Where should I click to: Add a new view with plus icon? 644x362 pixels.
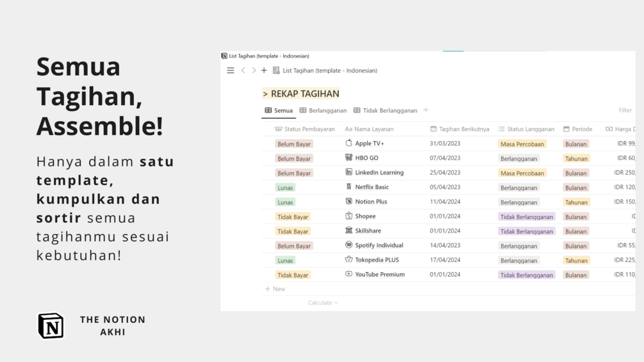[x=426, y=110]
